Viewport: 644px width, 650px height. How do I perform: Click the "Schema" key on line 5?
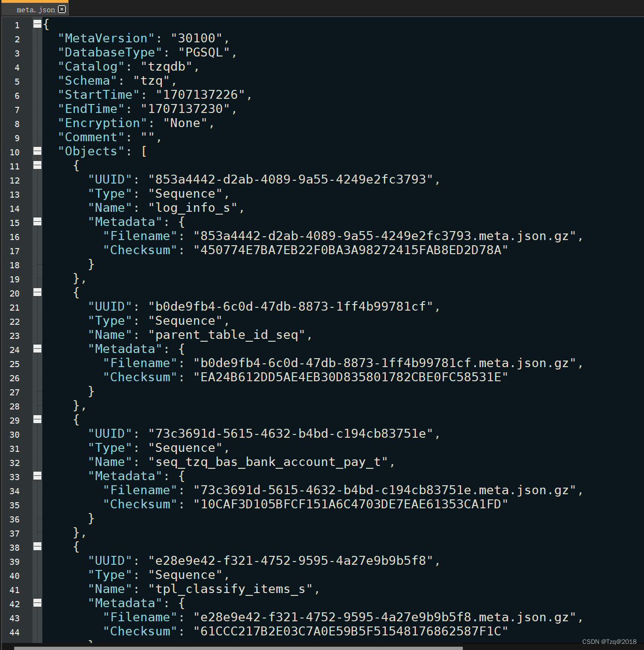(87, 80)
